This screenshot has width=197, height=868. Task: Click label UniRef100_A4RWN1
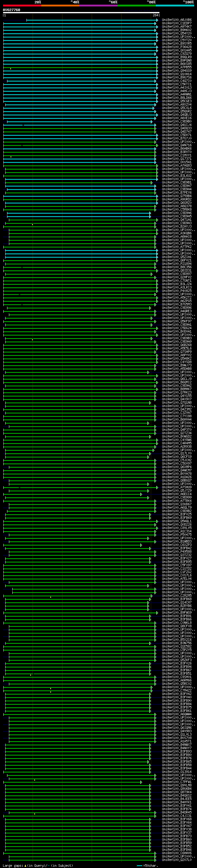(177, 94)
